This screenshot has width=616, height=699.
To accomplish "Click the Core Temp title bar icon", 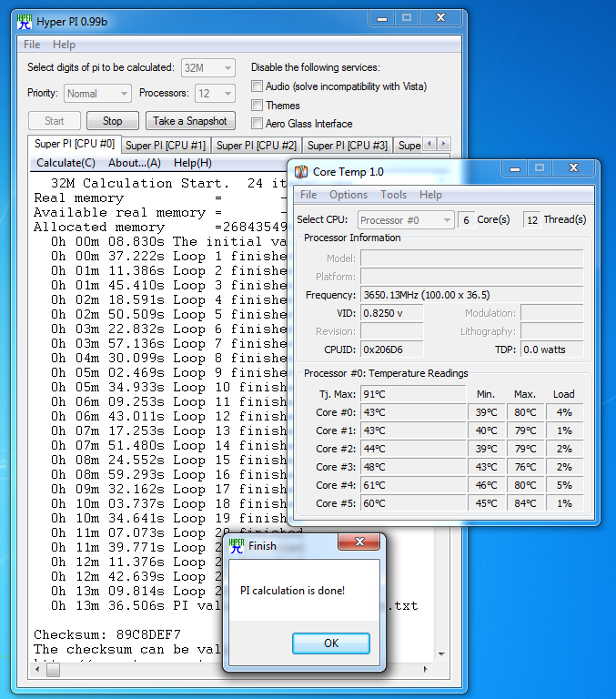I will click(301, 172).
